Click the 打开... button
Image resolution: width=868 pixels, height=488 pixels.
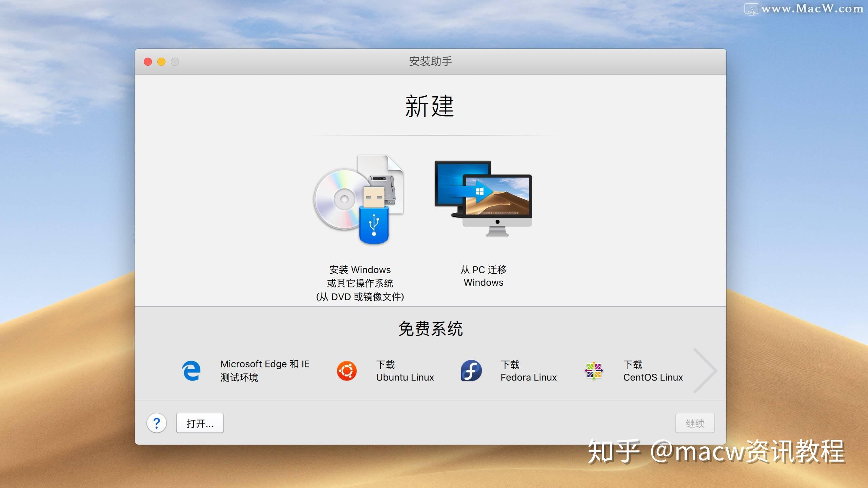pyautogui.click(x=200, y=423)
